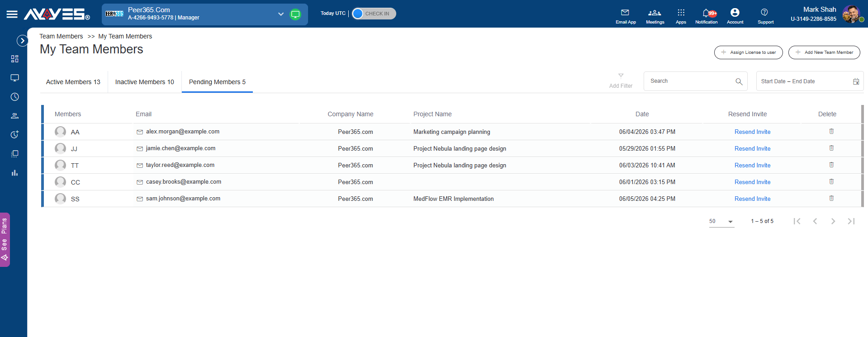Open Meetings from top bar
The width and height of the screenshot is (868, 337).
pos(655,16)
